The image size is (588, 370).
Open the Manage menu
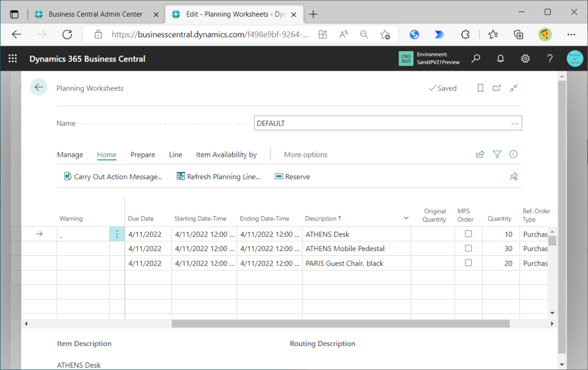coord(70,155)
